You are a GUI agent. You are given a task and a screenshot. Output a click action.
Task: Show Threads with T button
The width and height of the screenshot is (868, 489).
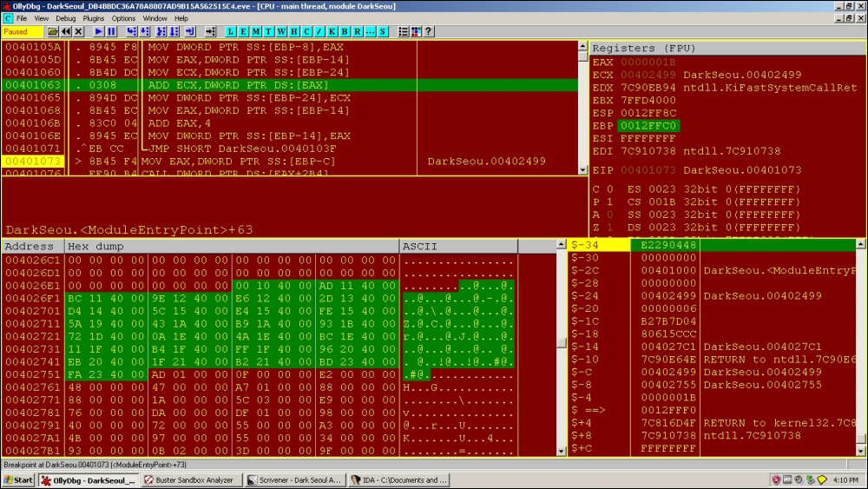[268, 31]
